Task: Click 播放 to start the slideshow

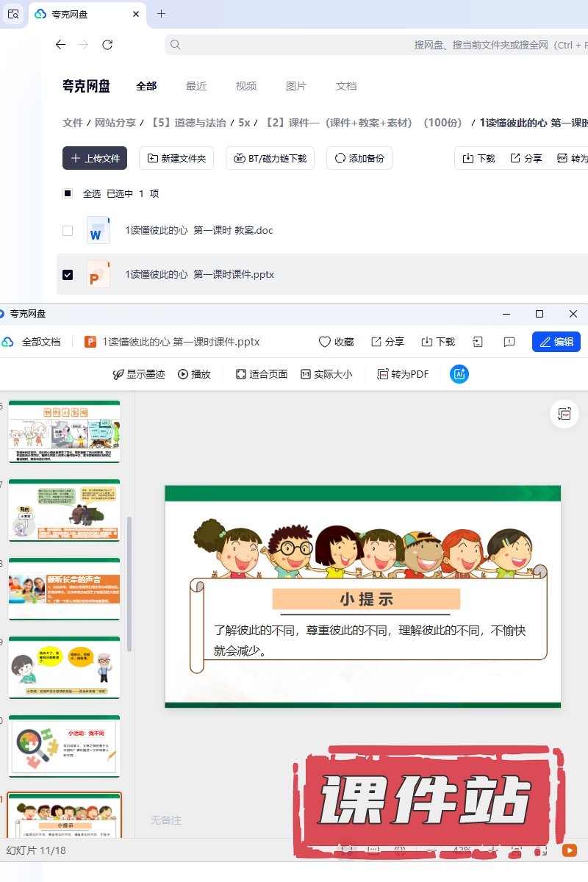Action: coord(194,374)
